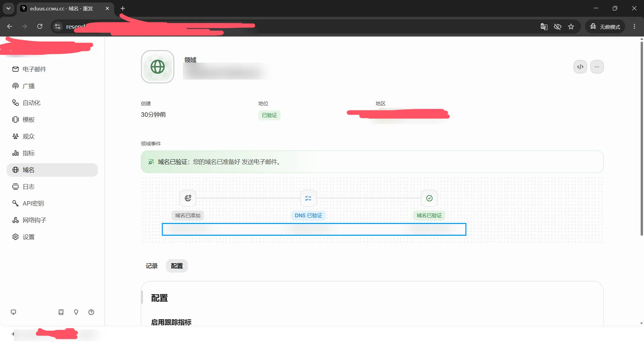Select the highlighted 域名 sidebar item
Viewport: 644px width, 342px height.
(x=52, y=170)
